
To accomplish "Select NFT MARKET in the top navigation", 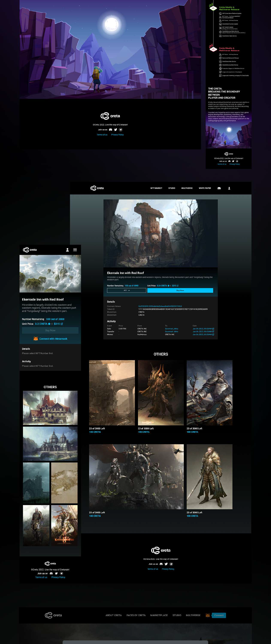I will click(156, 188).
